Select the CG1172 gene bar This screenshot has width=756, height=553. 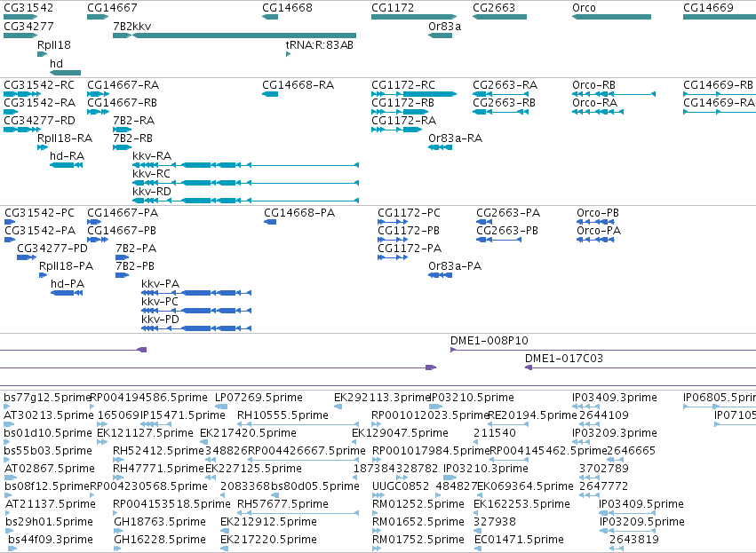(x=414, y=17)
